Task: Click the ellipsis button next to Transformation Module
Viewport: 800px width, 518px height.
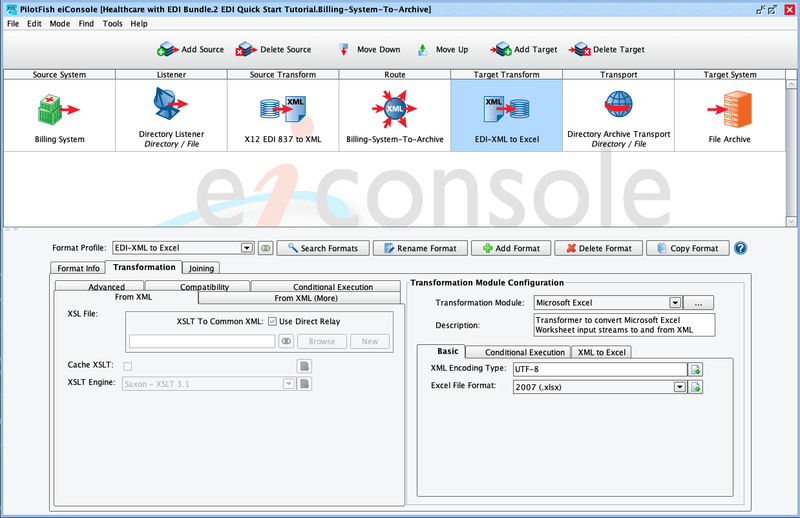Action: pos(698,303)
